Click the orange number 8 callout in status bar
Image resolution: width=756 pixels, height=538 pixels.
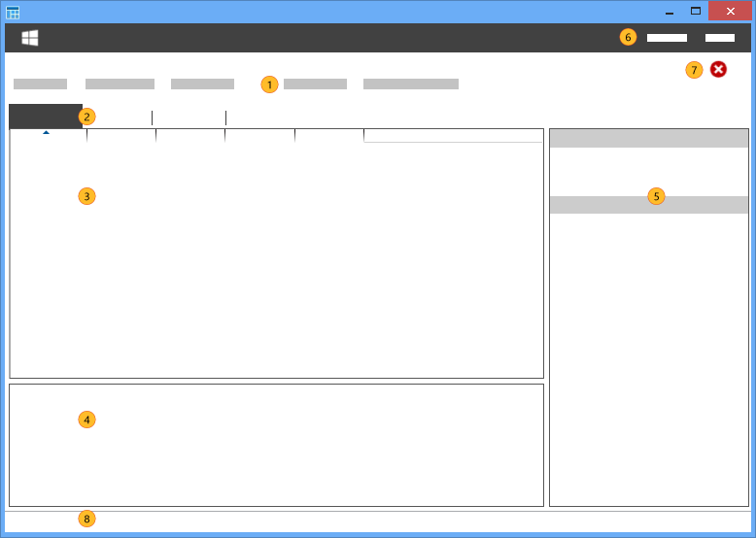86,519
